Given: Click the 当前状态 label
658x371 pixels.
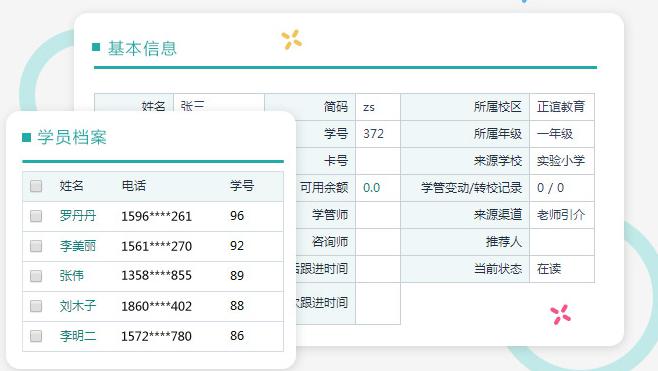Looking at the screenshot, I should pyautogui.click(x=498, y=269).
